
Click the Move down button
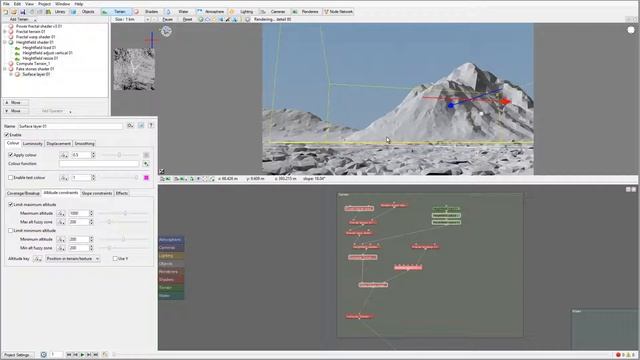[x=16, y=111]
